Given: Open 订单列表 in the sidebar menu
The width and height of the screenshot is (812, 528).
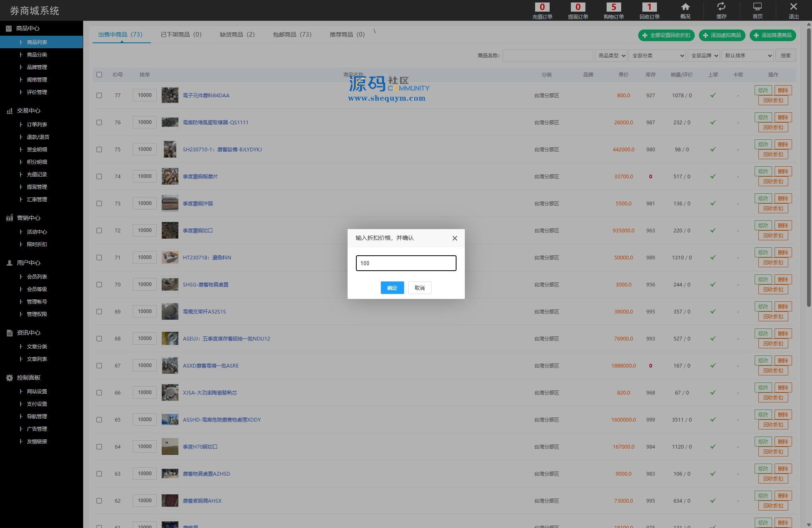Looking at the screenshot, I should pyautogui.click(x=37, y=124).
